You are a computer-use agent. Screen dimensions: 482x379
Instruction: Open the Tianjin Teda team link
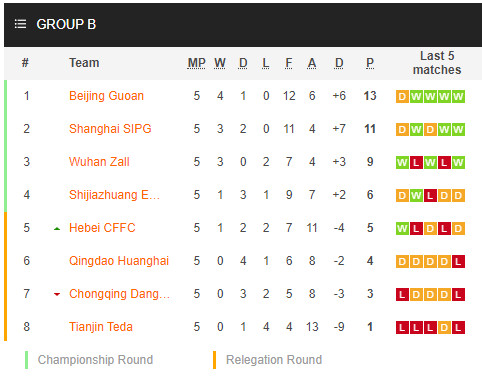(x=101, y=327)
